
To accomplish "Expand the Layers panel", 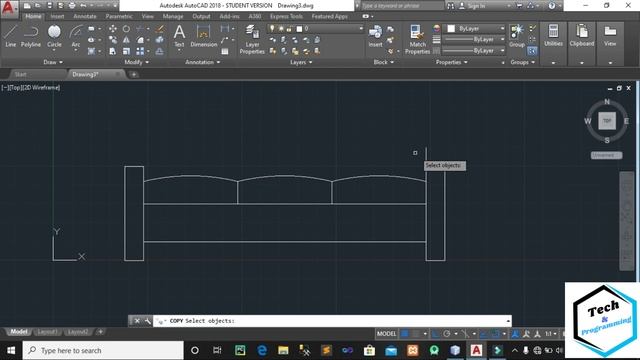I will 301,62.
